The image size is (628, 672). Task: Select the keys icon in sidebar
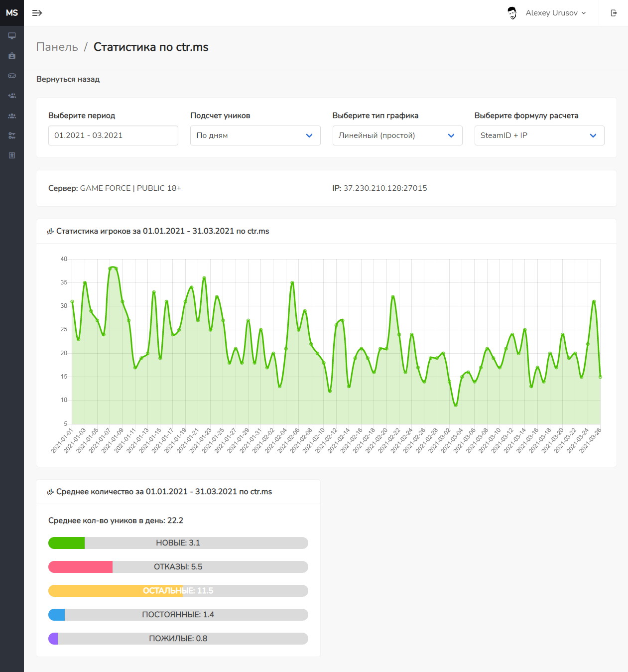pos(12,135)
